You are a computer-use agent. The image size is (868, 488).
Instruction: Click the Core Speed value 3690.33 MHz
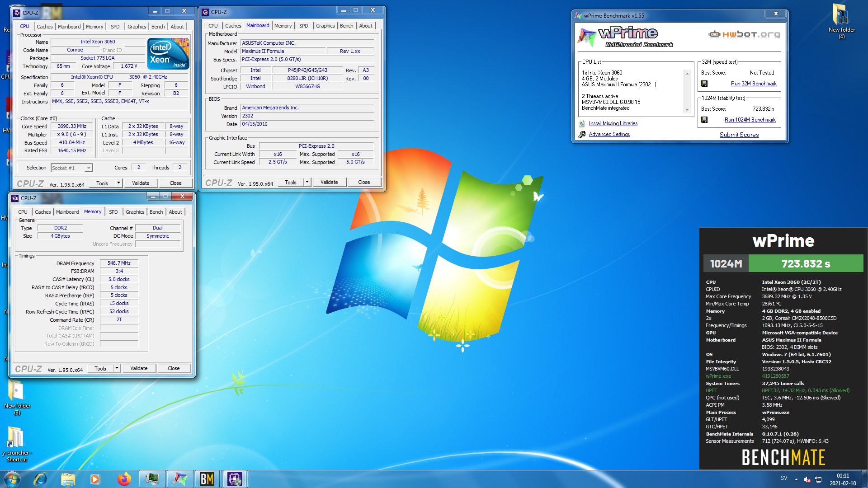click(x=72, y=127)
